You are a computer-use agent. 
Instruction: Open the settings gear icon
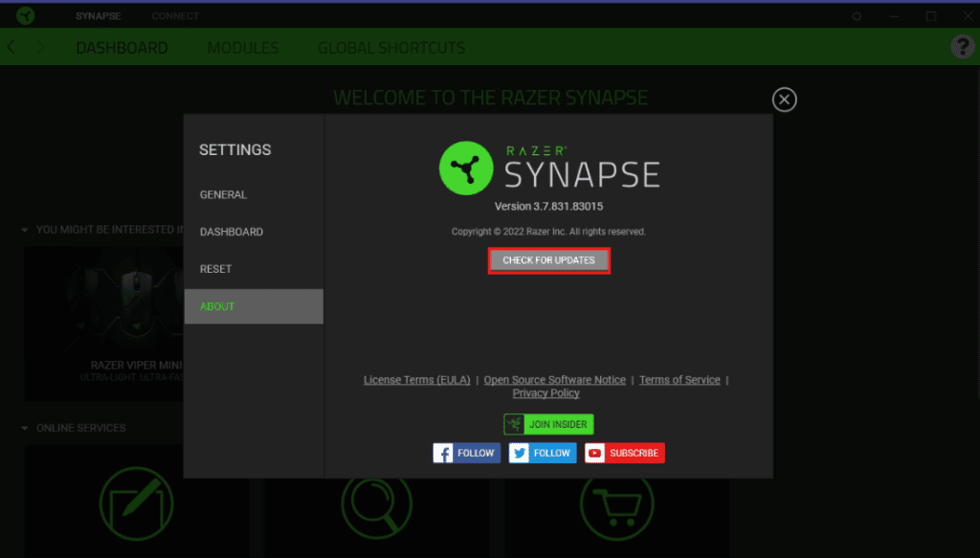(x=855, y=14)
